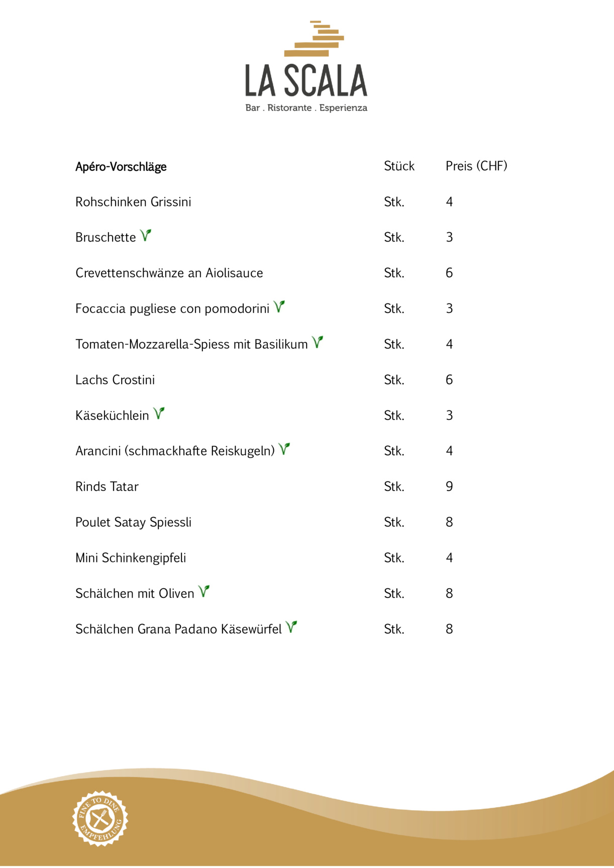Click the Preis (CHF) column header
This screenshot has height=868, width=614.
(476, 166)
